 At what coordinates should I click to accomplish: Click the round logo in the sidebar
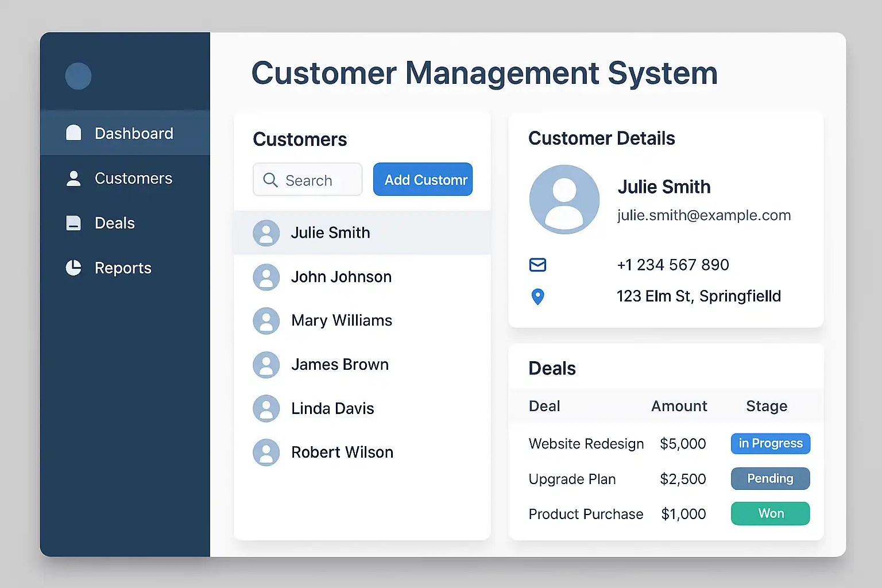pos(78,76)
